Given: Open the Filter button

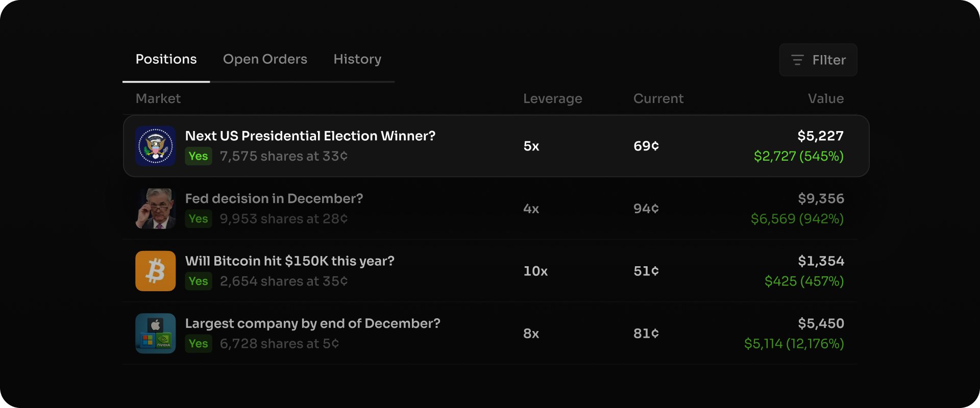Looking at the screenshot, I should pos(818,60).
